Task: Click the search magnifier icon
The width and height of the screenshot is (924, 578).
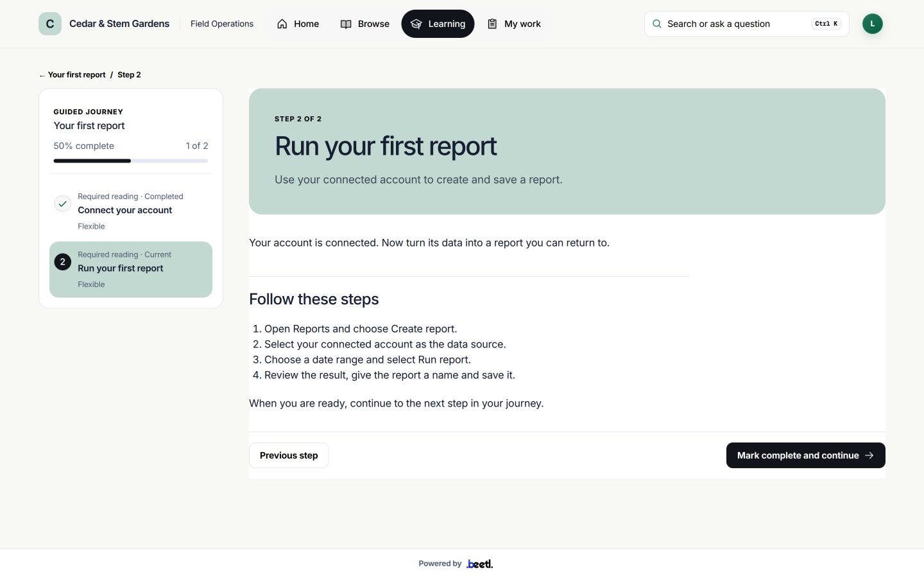Action: (657, 24)
